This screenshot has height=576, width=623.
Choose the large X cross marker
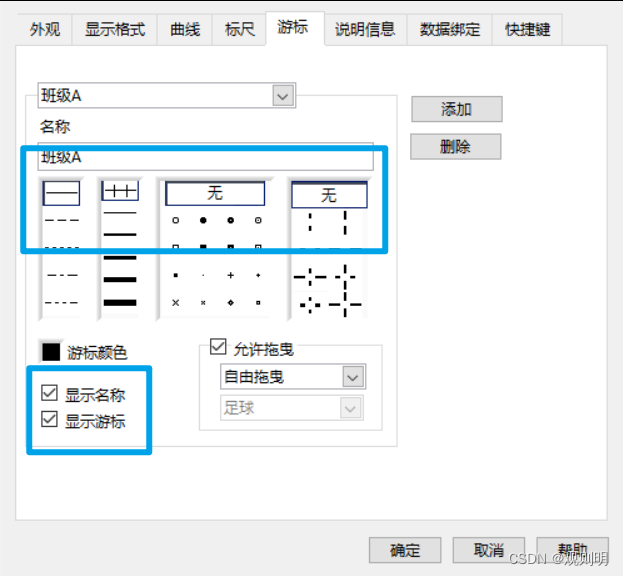click(x=176, y=303)
